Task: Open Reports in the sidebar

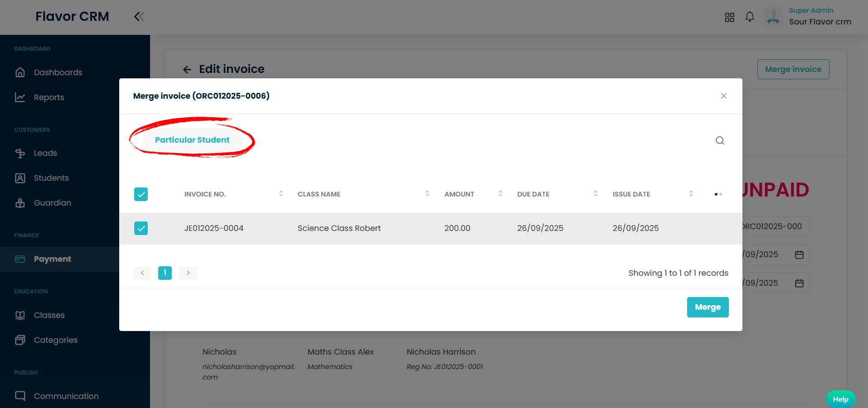Action: [49, 97]
